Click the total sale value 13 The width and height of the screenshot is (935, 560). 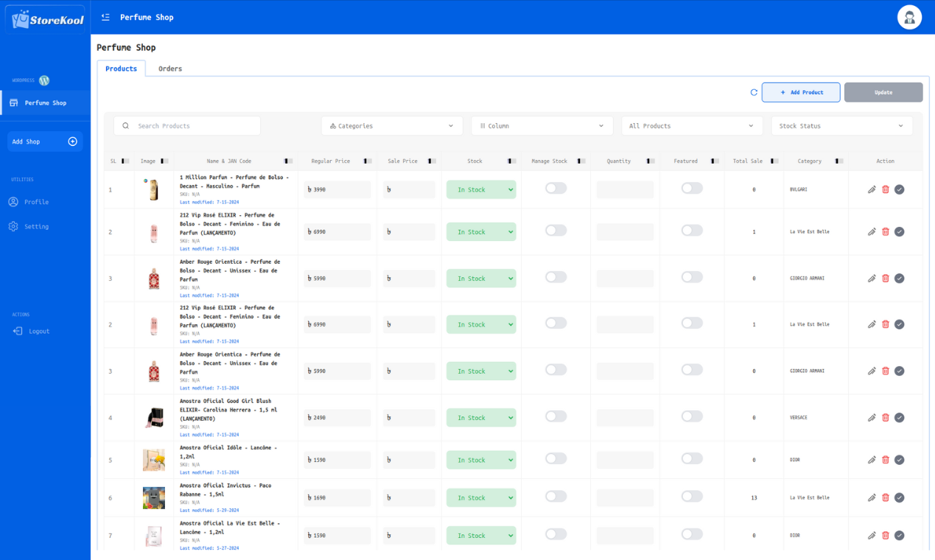tap(754, 498)
